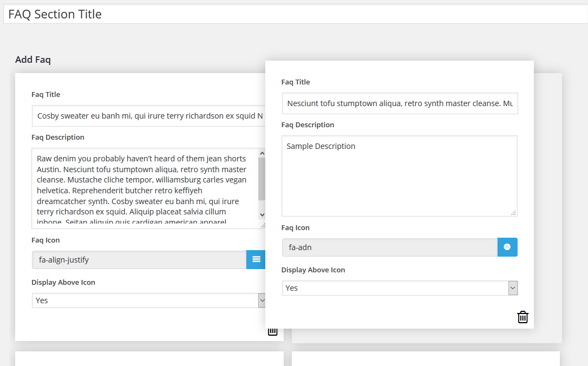The height and width of the screenshot is (366, 588).
Task: Click the down arrow of description scrollbar
Action: (x=262, y=215)
